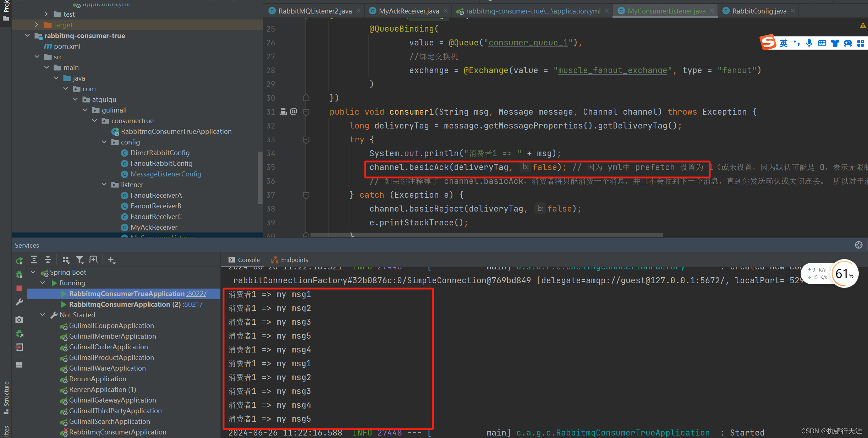Collapse the rabbitmq-consumer-true module
This screenshot has height=438, width=868.
[x=27, y=35]
